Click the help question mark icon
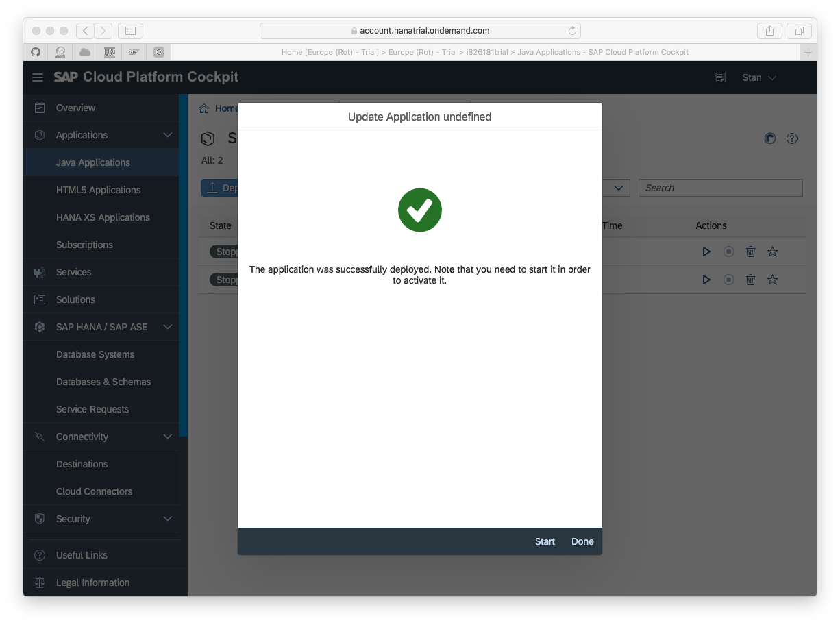The height and width of the screenshot is (625, 840). (792, 138)
